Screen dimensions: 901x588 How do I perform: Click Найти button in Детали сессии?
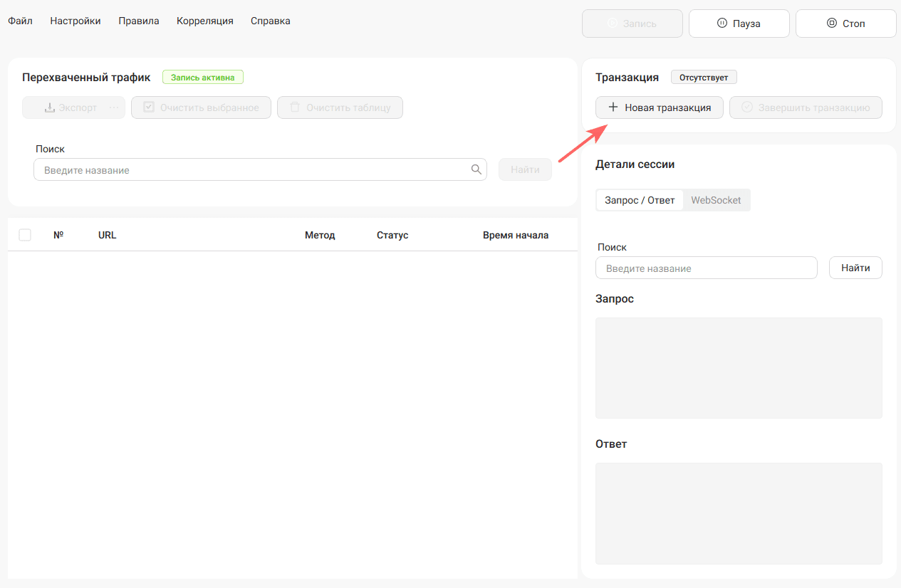[x=855, y=268]
